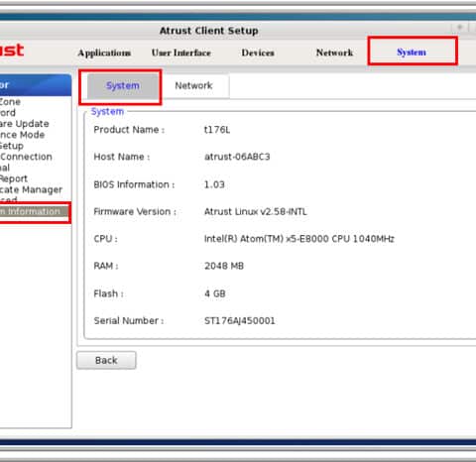Open the Devices top menu
This screenshot has width=476, height=462.
pos(258,53)
